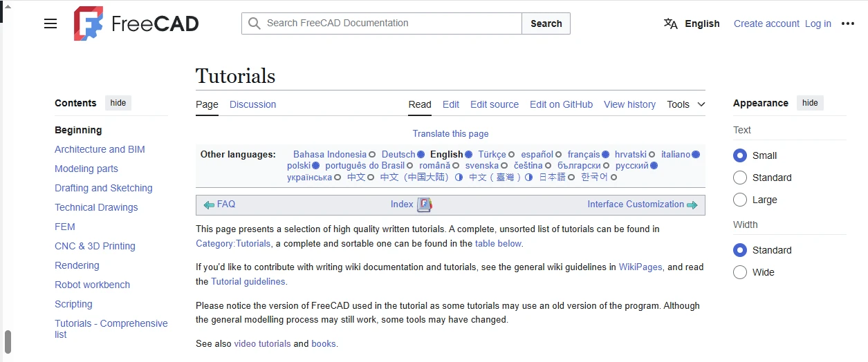Select Wide page width
Viewport: 868px width, 362px height.
point(740,272)
